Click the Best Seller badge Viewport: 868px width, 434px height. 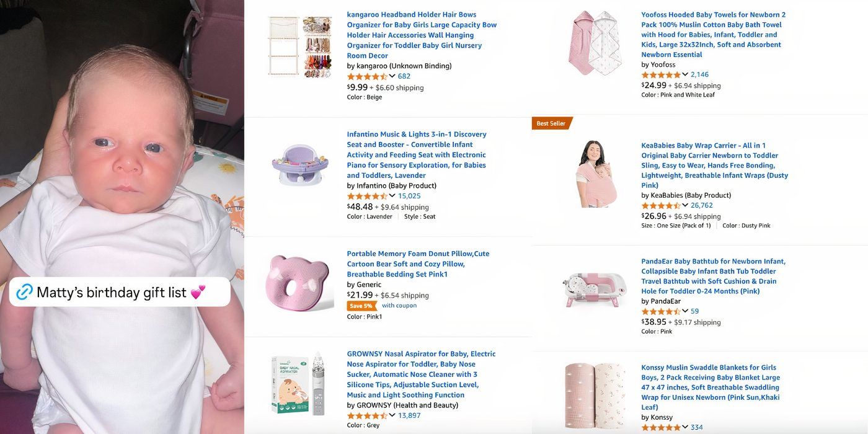pos(551,123)
